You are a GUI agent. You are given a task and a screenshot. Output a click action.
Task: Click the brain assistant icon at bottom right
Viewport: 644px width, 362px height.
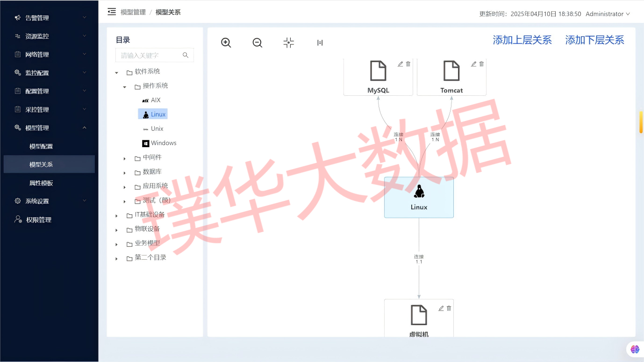pyautogui.click(x=634, y=349)
